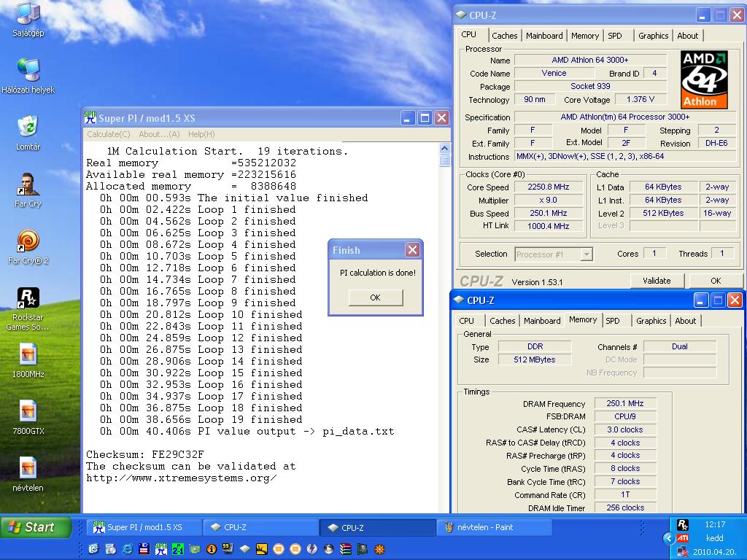Image resolution: width=747 pixels, height=560 pixels.
Task: Open the Far Cry desktop shortcut
Action: [28, 190]
